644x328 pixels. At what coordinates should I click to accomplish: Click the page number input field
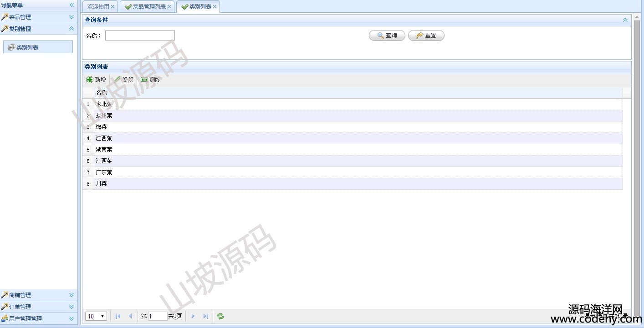(158, 316)
